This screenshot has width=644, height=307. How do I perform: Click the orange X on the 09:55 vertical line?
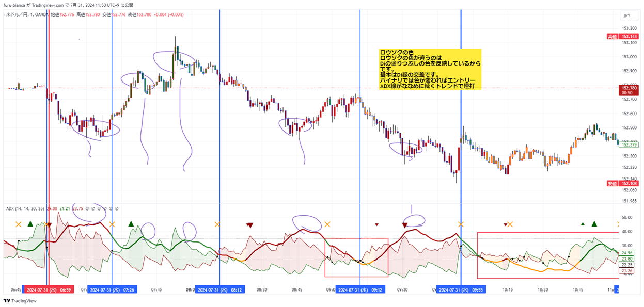(x=461, y=224)
